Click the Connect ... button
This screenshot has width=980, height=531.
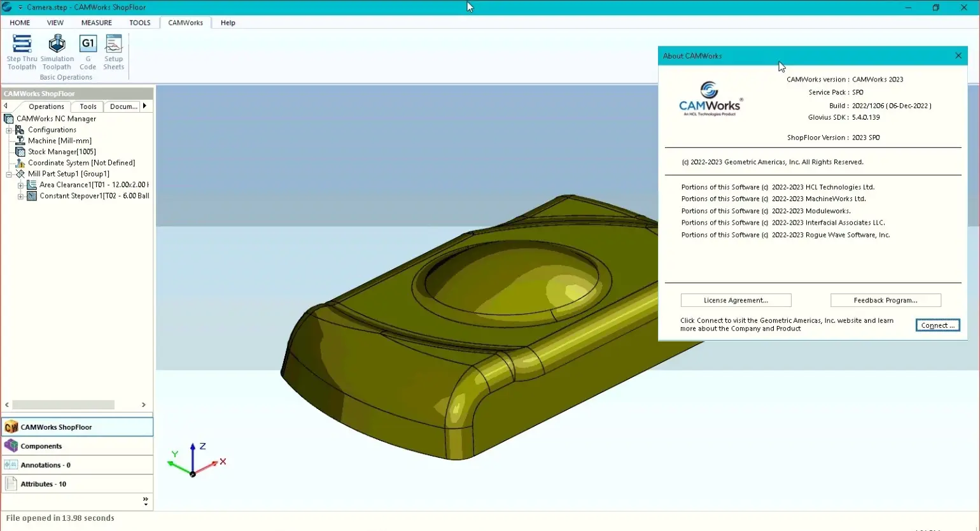click(938, 325)
